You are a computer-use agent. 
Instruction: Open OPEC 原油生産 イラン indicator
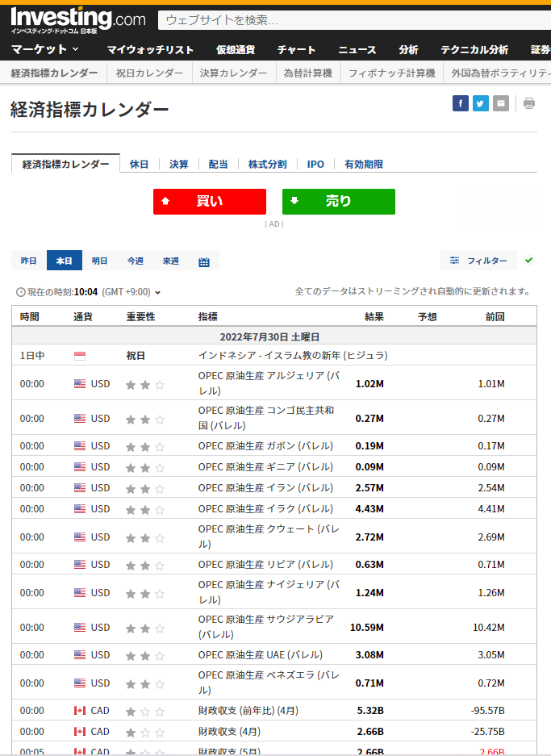[x=265, y=488]
